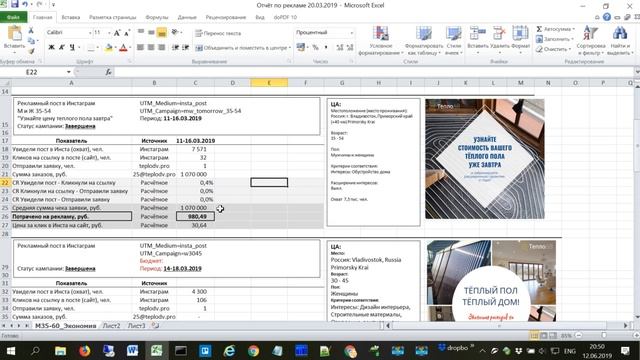Screen dimensions: 640x360
Task: Decrease the cell indent
Action: tap(176, 47)
